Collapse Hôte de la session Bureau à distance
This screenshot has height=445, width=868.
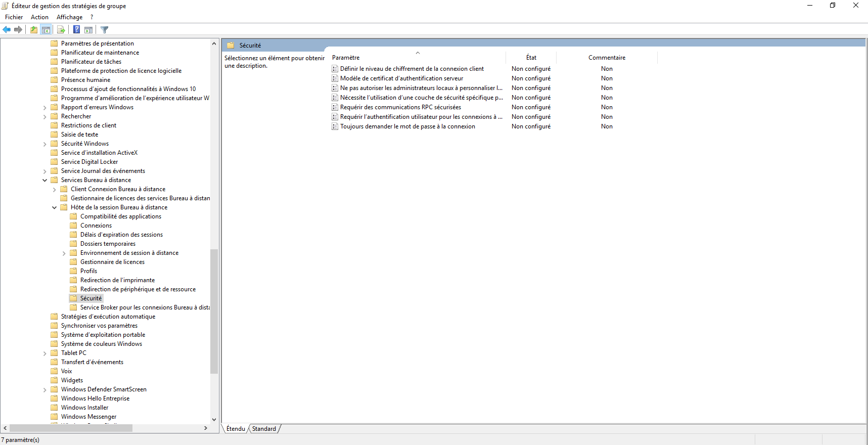point(54,207)
